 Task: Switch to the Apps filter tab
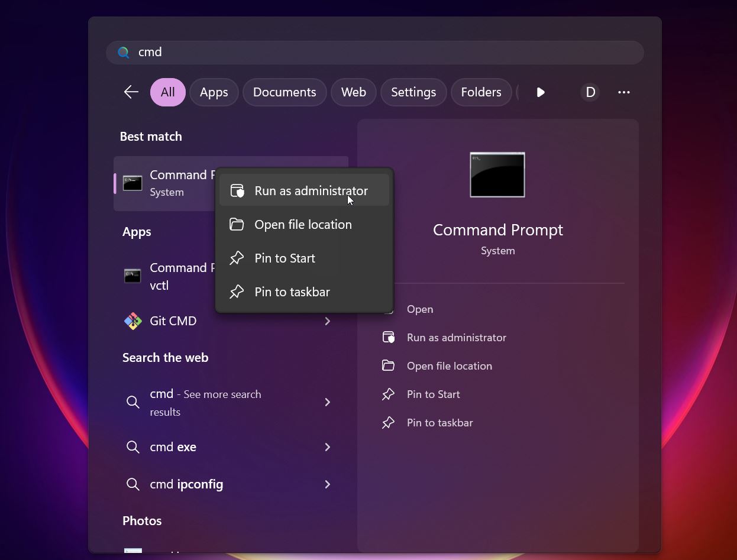(x=214, y=92)
